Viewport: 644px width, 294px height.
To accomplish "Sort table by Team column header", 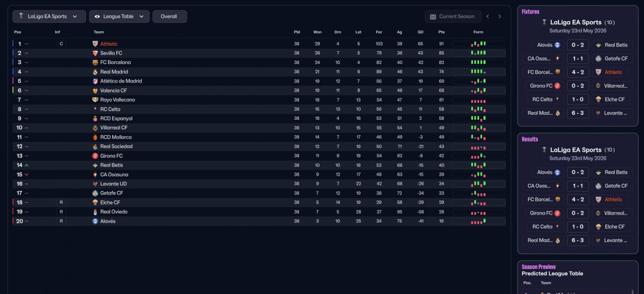I will 99,32.
